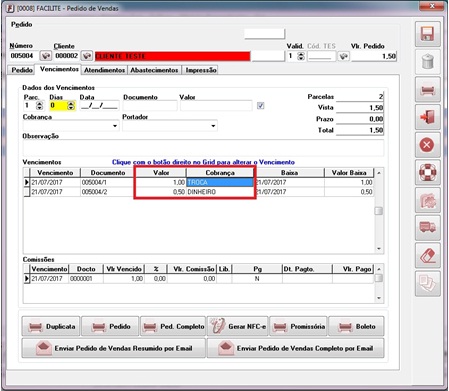Image resolution: width=449 pixels, height=391 pixels.
Task: Click the stacked papers copy icon
Action: point(428,284)
